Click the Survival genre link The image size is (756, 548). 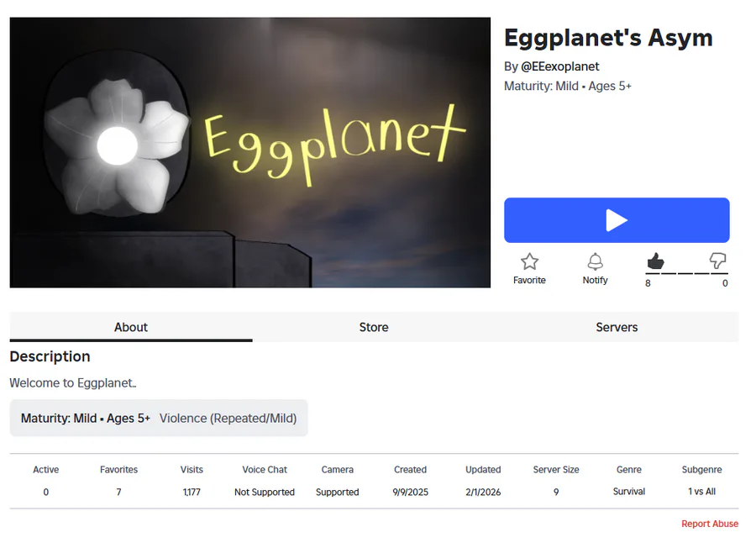coord(629,492)
